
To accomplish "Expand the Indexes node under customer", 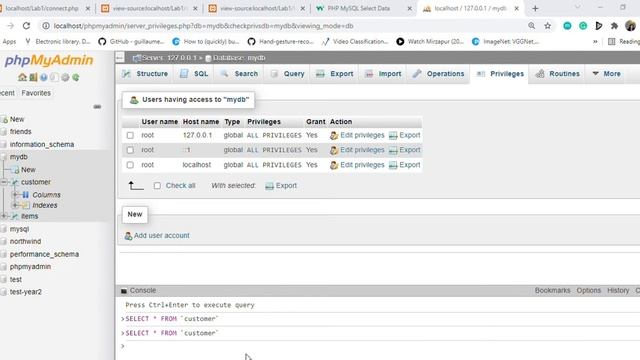I will pos(15,205).
